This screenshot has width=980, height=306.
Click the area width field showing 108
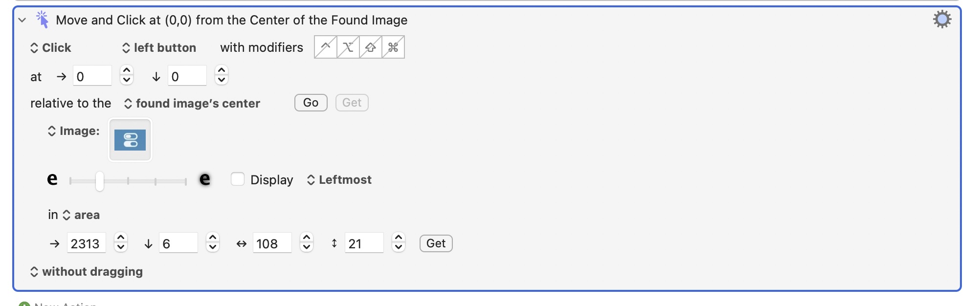(x=272, y=243)
